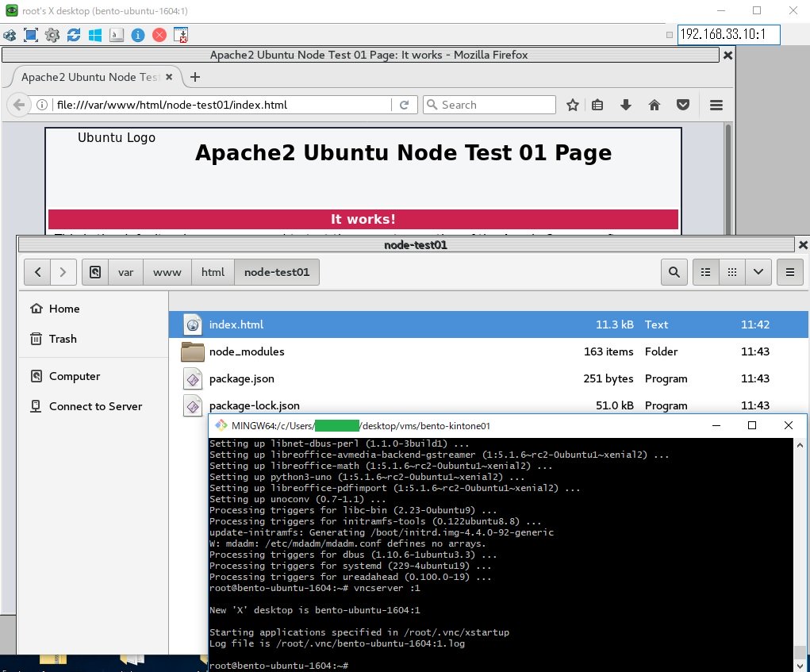Click the VNC refresh screen icon
This screenshot has height=672, width=810.
pyautogui.click(x=74, y=35)
